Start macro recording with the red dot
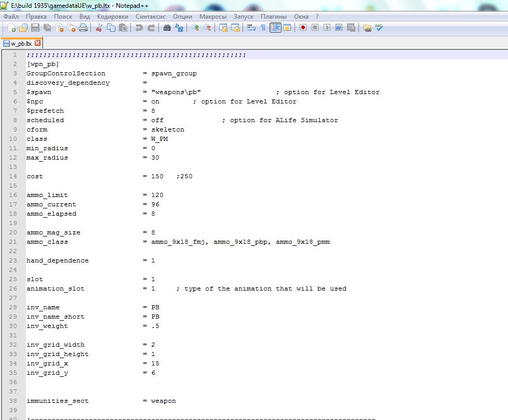Image resolution: width=508 pixels, height=420 pixels. click(x=303, y=28)
